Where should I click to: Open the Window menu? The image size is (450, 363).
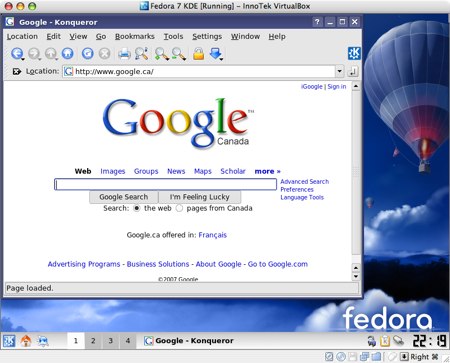pyautogui.click(x=245, y=36)
